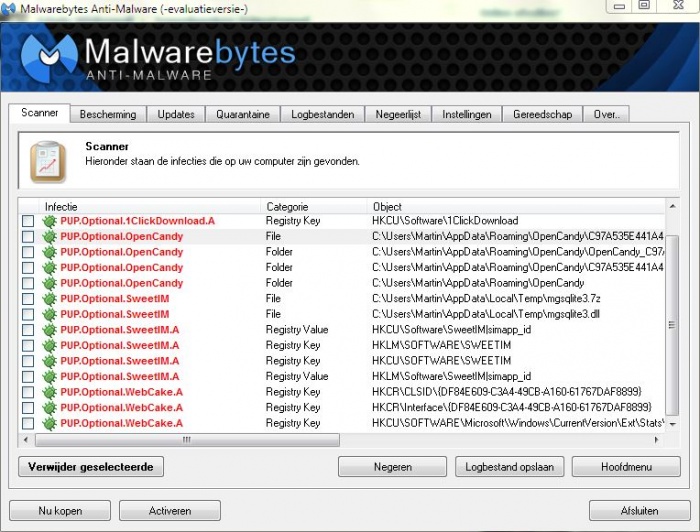700x532 pixels.
Task: Click bug icon of OpenCandy File row
Action: (49, 237)
